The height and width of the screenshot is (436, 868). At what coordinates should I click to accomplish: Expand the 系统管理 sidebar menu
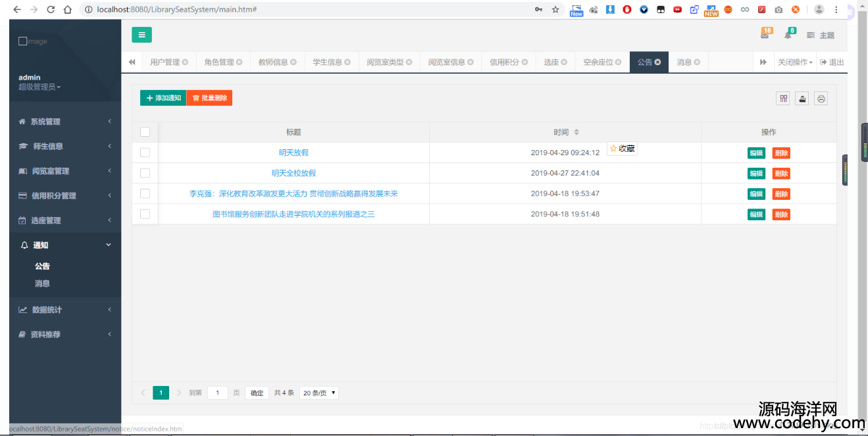[x=64, y=122]
